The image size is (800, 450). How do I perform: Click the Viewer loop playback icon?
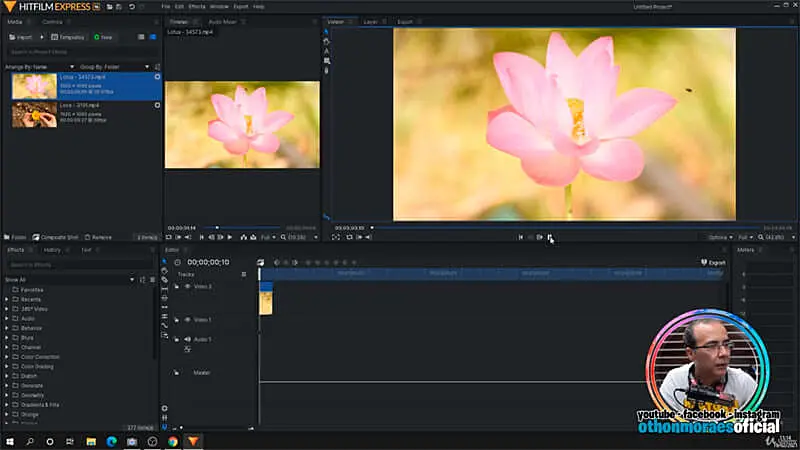coord(349,237)
